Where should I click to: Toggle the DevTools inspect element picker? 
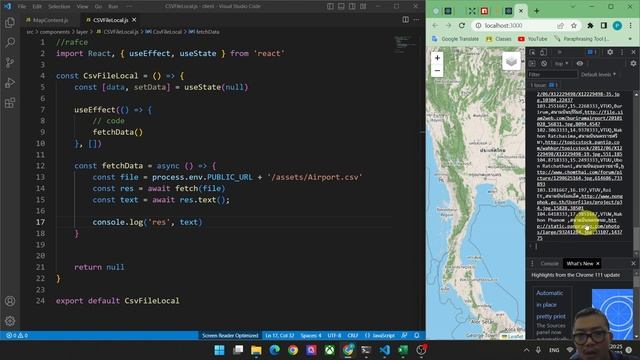click(x=533, y=52)
